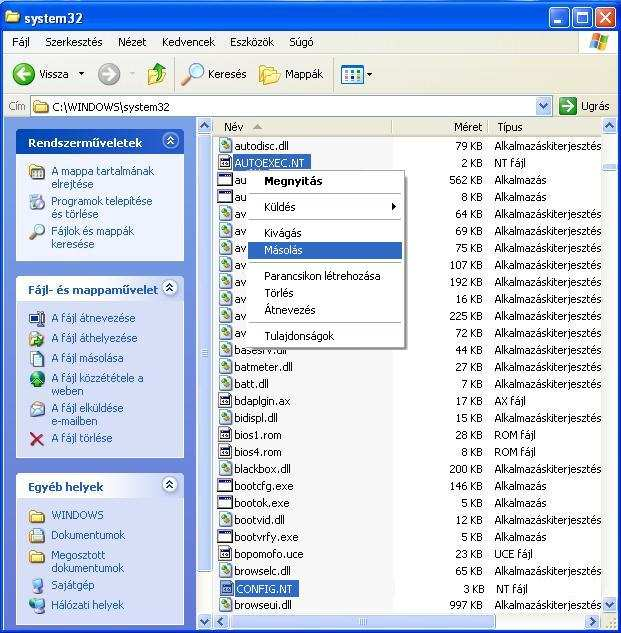Choose Átnevezés in the context menu
Viewport: 621px width, 633px height.
pyautogui.click(x=325, y=310)
